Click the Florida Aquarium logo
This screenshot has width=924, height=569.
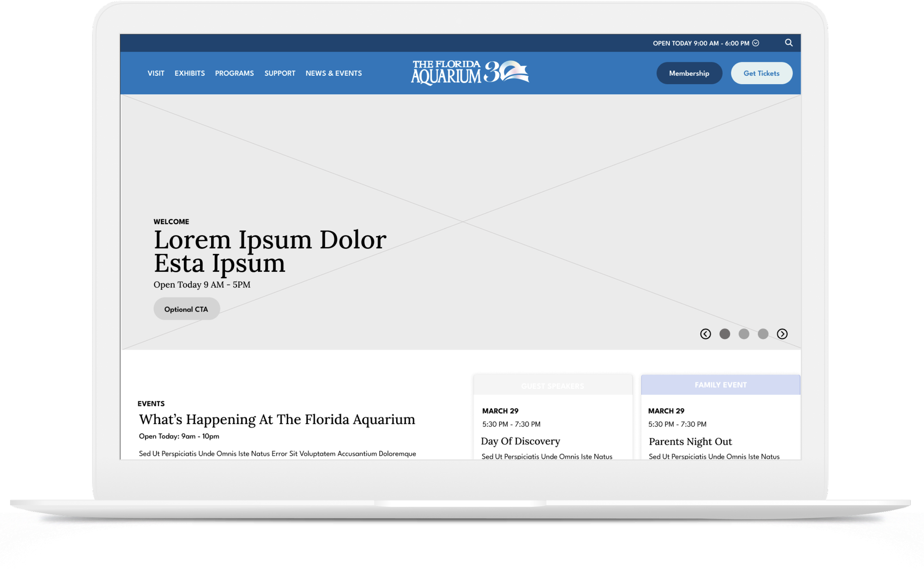(x=469, y=73)
